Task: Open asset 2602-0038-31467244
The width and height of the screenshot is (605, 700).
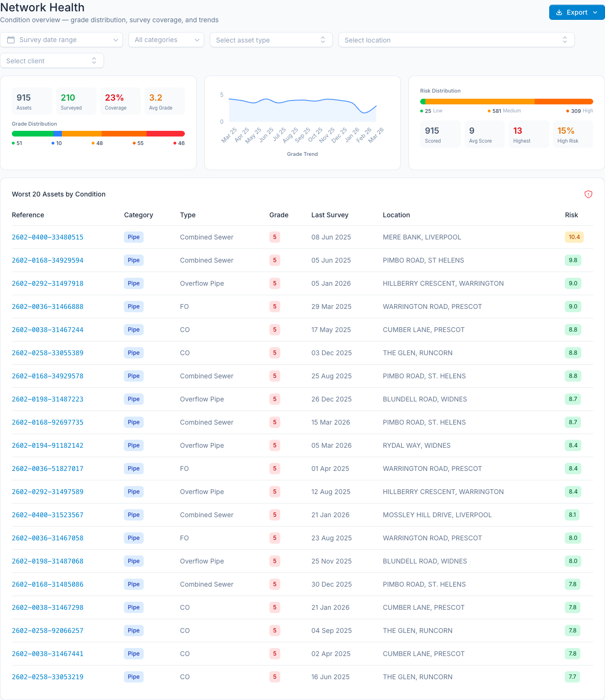Action: pyautogui.click(x=48, y=330)
